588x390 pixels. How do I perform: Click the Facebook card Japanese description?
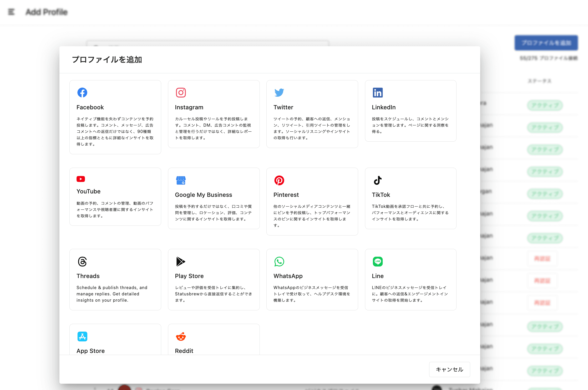(x=115, y=131)
